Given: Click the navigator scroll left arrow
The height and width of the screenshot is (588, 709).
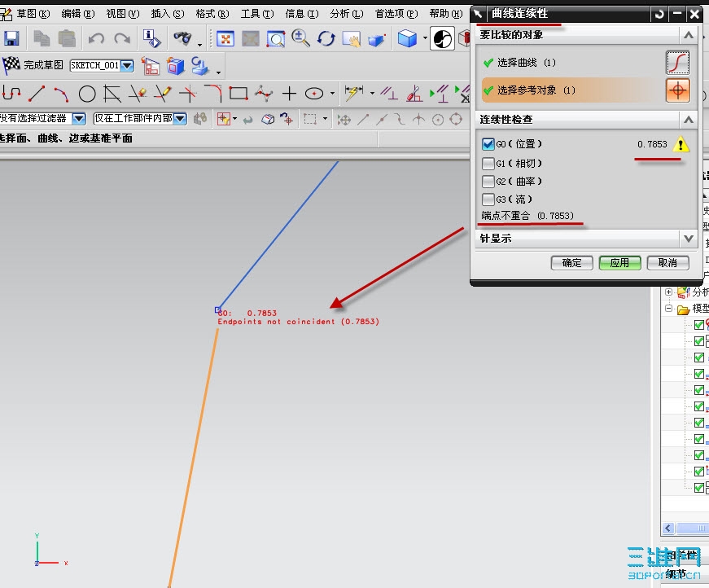Looking at the screenshot, I should point(668,528).
